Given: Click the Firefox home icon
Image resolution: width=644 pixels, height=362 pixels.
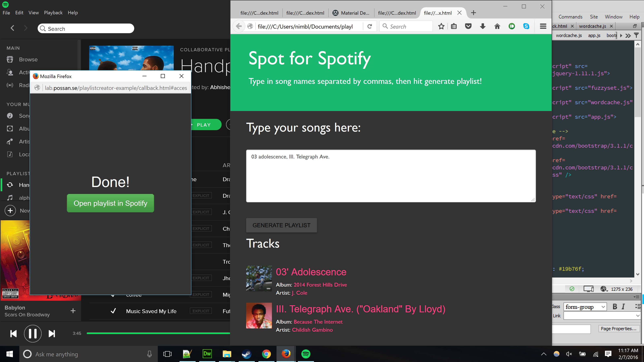Looking at the screenshot, I should (x=497, y=26).
